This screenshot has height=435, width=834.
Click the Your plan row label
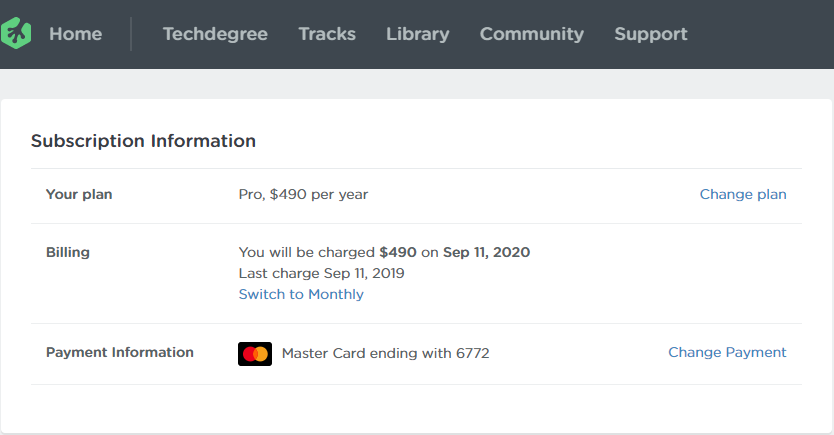click(79, 194)
